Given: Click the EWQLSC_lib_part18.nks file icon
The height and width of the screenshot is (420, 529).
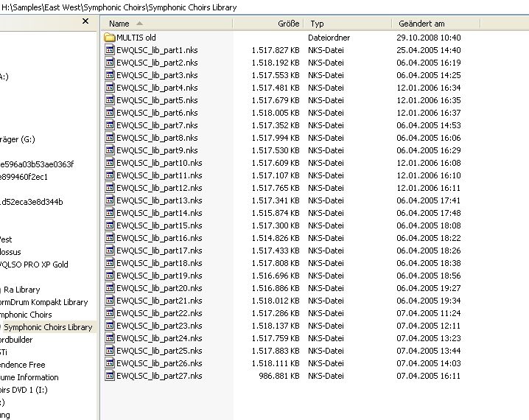Looking at the screenshot, I should (110, 263).
